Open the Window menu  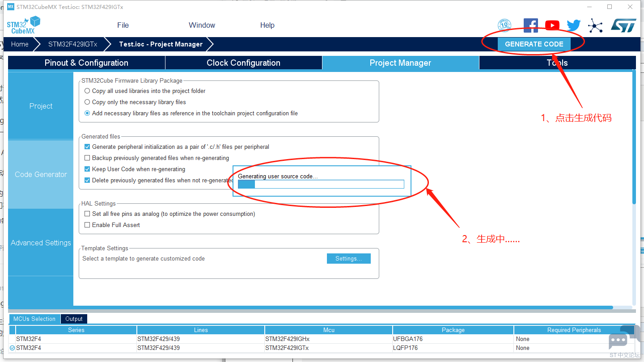[202, 25]
